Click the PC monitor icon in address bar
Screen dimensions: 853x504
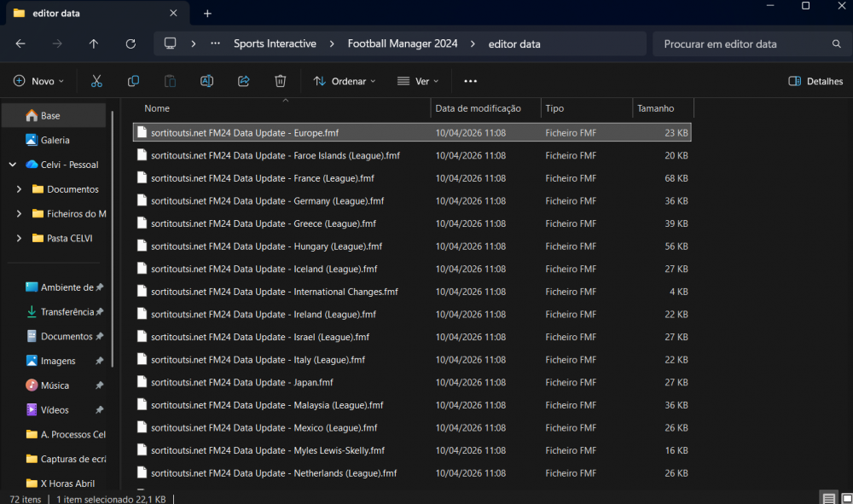click(171, 43)
